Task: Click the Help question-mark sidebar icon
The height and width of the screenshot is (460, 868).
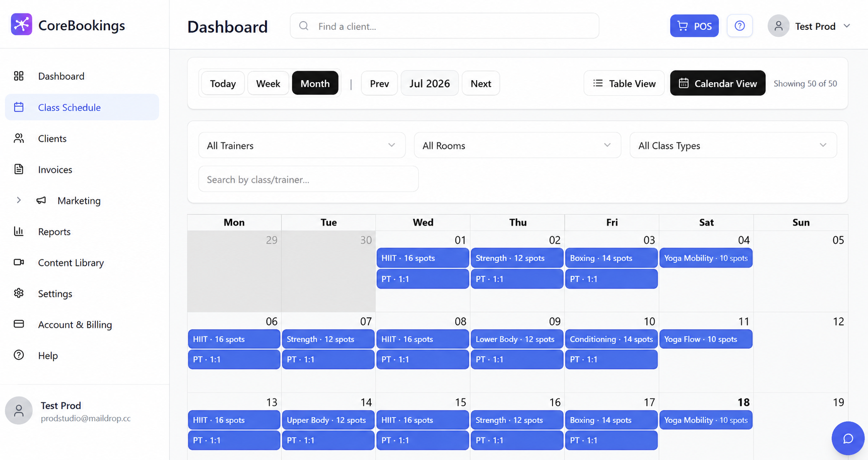Action: coord(19,355)
